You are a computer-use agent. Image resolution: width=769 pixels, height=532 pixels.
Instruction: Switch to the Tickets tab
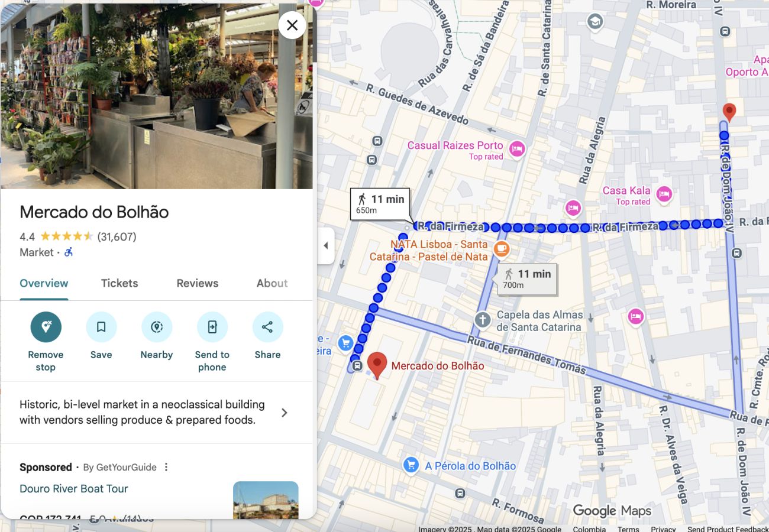[x=119, y=283]
